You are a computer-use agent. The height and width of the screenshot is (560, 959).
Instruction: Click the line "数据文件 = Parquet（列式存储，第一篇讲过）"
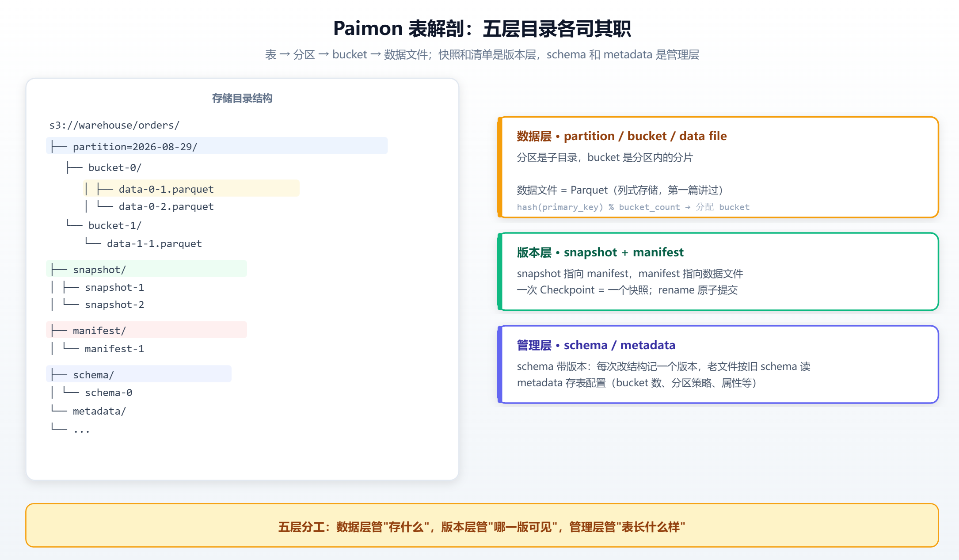620,190
